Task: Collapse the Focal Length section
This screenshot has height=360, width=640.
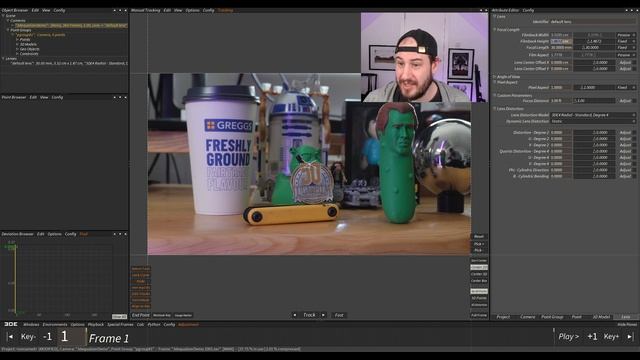Action: pos(495,30)
